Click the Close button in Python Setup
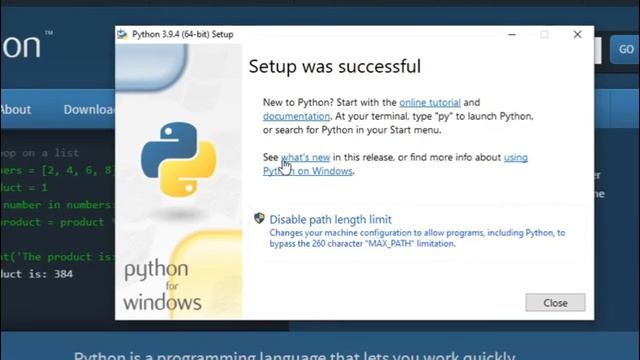The height and width of the screenshot is (360, 640). [x=555, y=303]
